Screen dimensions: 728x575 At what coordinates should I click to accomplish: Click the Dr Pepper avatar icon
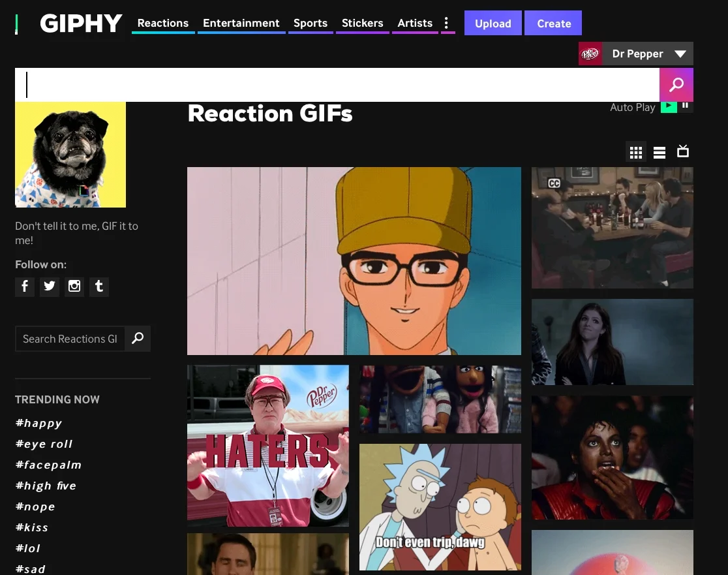(590, 54)
